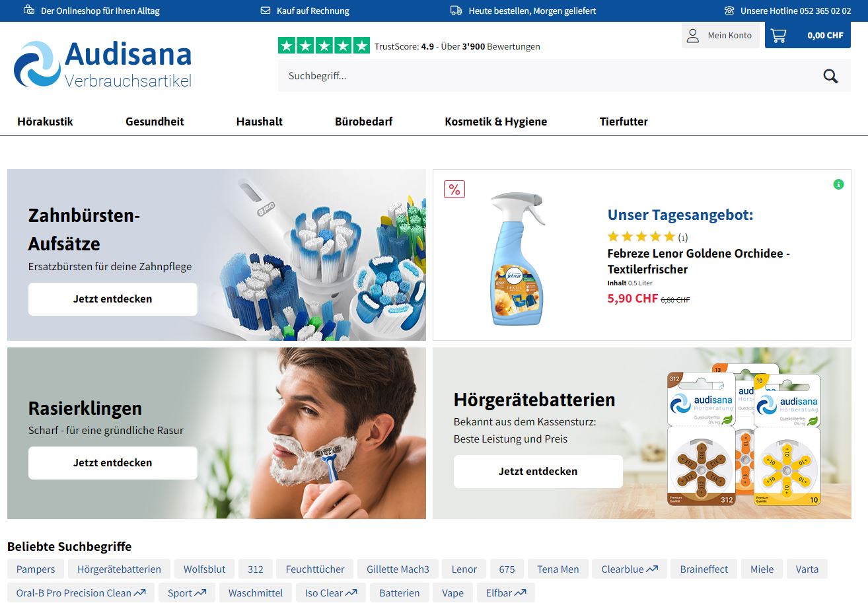Click the green info icon on Tagesangebot
Viewport: 868px width, 611px height.
[838, 184]
